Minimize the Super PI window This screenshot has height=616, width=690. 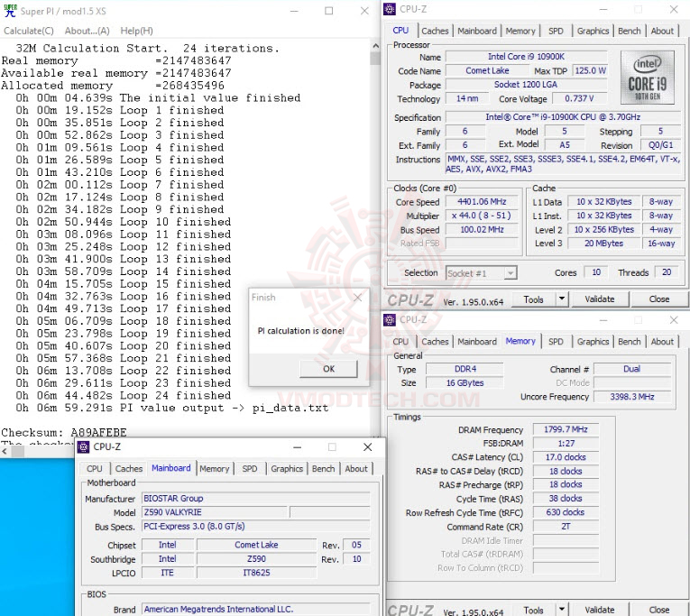click(x=294, y=11)
